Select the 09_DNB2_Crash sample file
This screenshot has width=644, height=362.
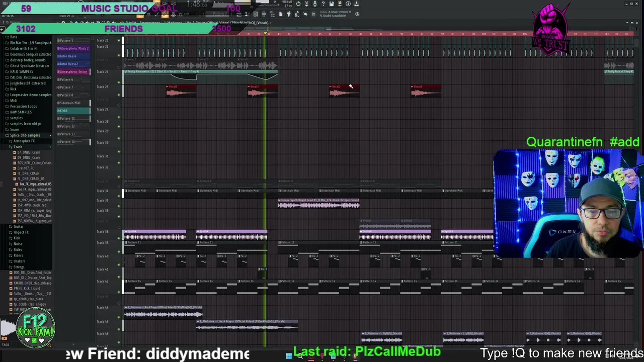(29, 157)
